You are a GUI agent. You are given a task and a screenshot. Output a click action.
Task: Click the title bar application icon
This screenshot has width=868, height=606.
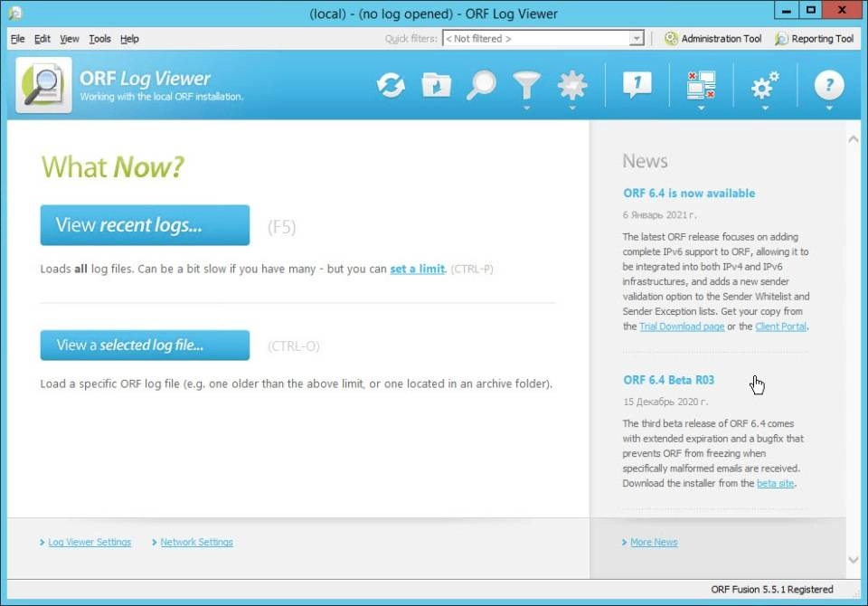click(15, 13)
